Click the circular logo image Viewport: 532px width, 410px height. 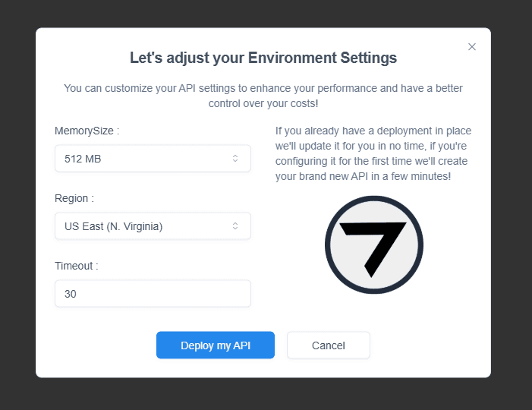click(374, 244)
